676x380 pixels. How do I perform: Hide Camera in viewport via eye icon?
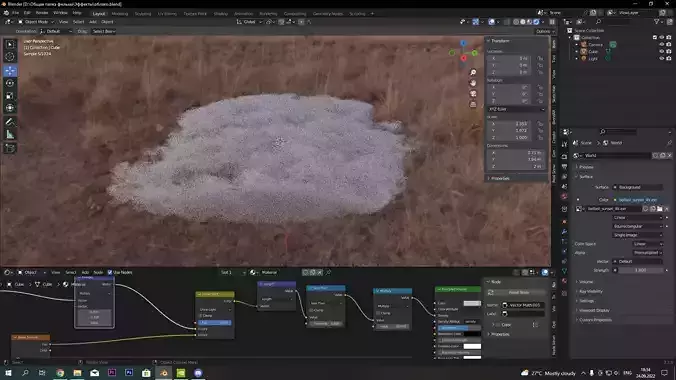(x=662, y=44)
